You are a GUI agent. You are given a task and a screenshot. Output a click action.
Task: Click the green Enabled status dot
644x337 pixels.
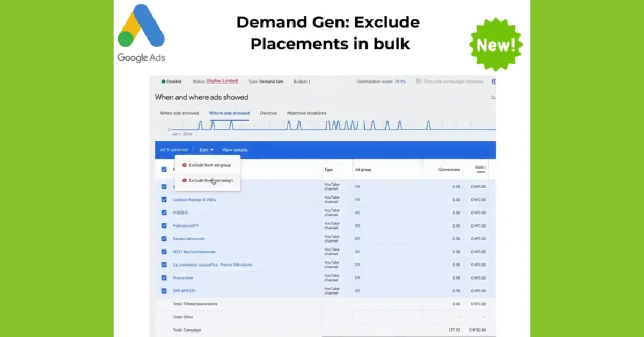163,82
